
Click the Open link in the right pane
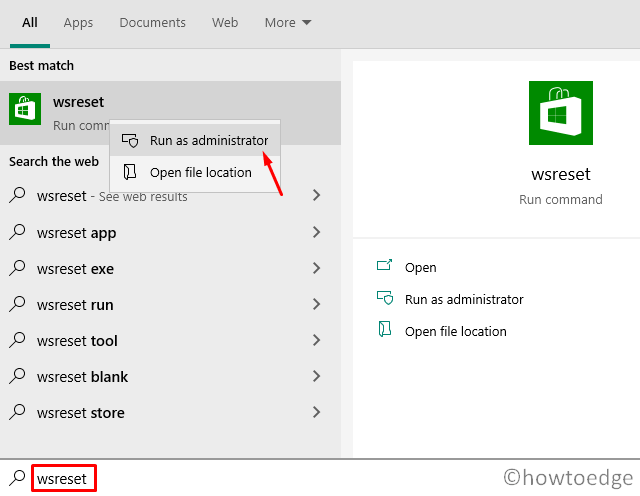click(x=420, y=267)
